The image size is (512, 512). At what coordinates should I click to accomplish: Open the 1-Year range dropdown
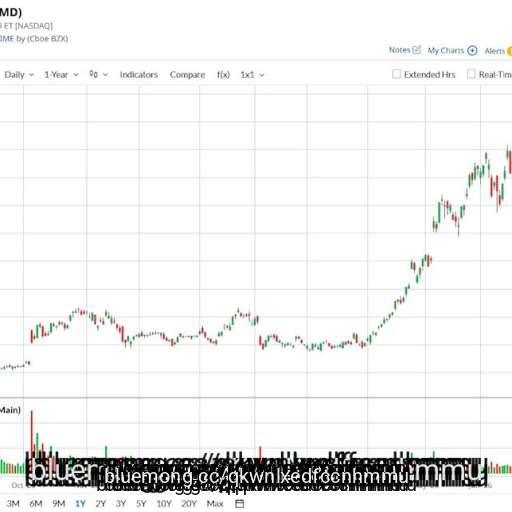point(62,75)
